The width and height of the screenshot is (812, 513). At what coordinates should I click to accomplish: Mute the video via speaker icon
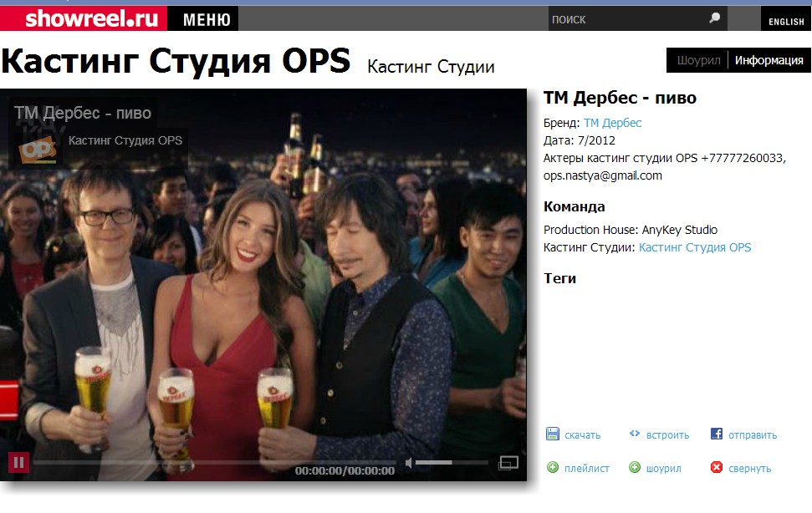(409, 463)
